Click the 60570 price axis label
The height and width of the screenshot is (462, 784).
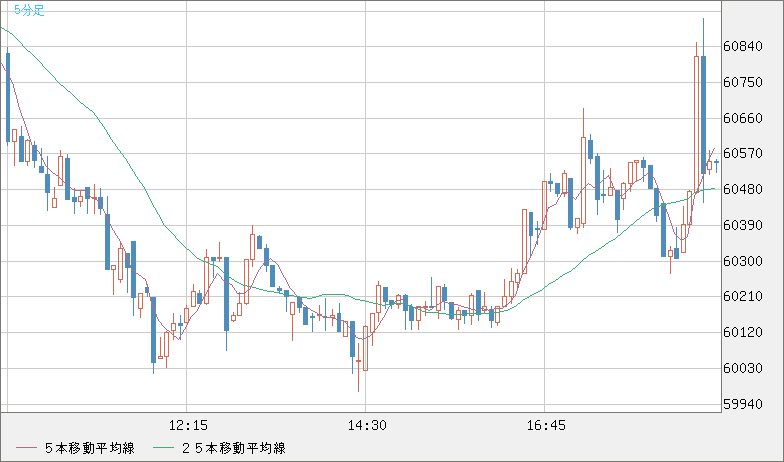743,153
